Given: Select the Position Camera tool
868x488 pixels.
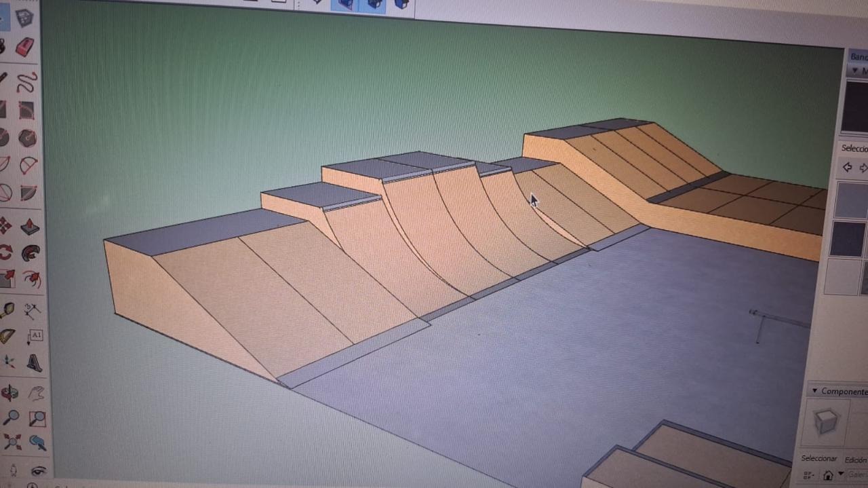Looking at the screenshot, I should (13, 470).
